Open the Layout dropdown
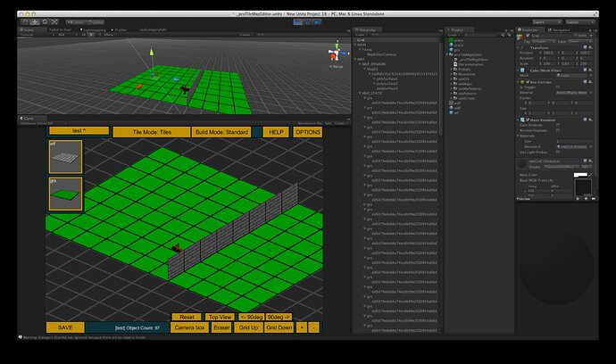 tap(580, 22)
